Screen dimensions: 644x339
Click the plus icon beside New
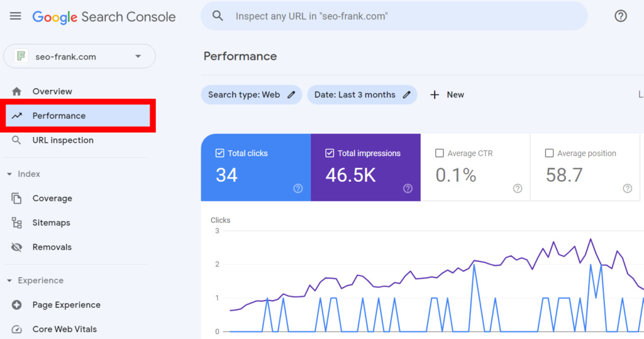coord(435,95)
